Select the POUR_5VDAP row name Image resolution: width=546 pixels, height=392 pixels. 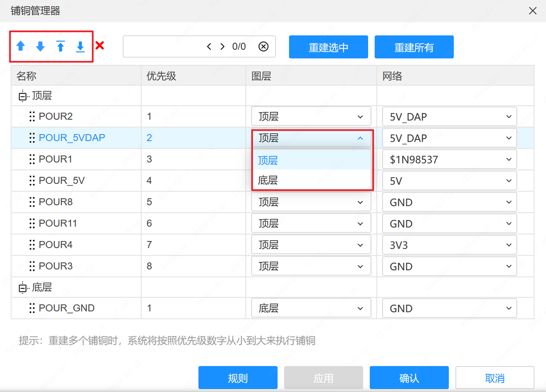click(x=72, y=138)
